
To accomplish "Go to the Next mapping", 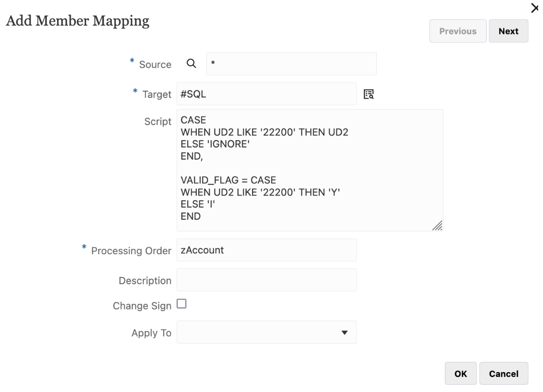I will 508,31.
